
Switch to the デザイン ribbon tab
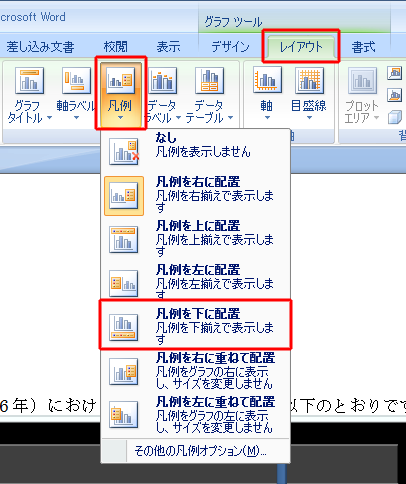pyautogui.click(x=230, y=47)
